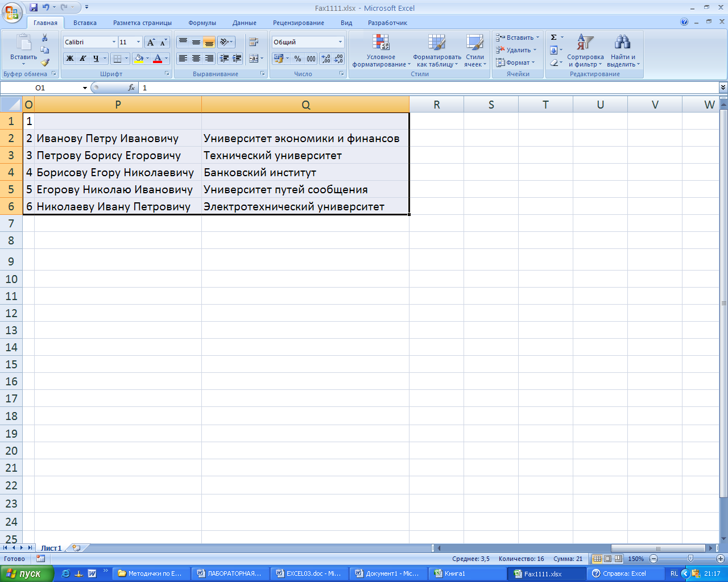Open the font name Calibri dropdown
Viewport: 728px width, 582px height.
click(x=114, y=42)
